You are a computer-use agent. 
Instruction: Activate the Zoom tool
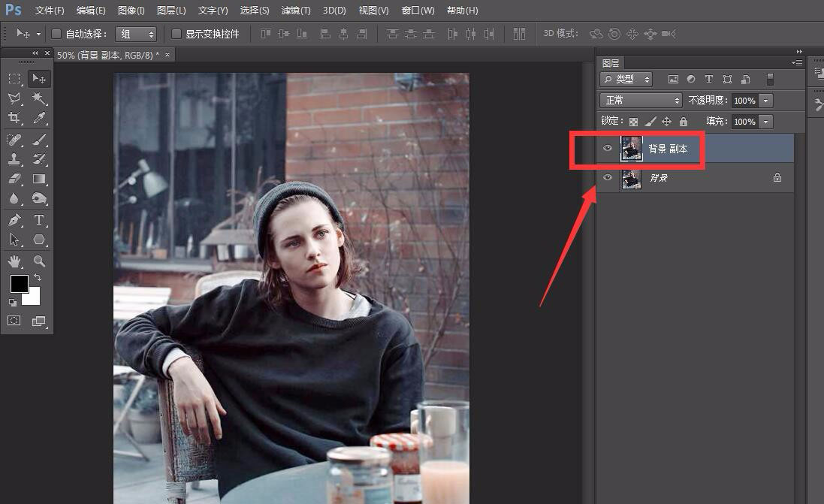point(39,261)
